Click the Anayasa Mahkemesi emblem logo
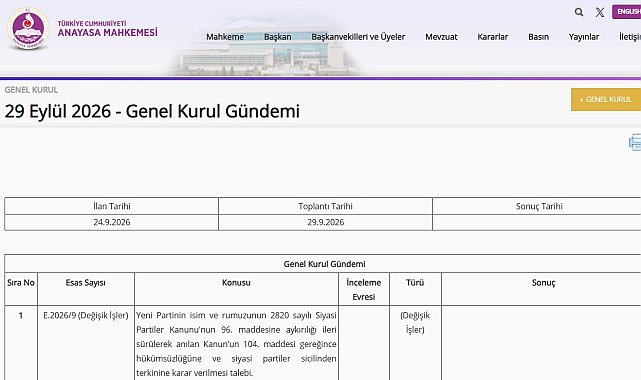641x380 pixels. 28,28
